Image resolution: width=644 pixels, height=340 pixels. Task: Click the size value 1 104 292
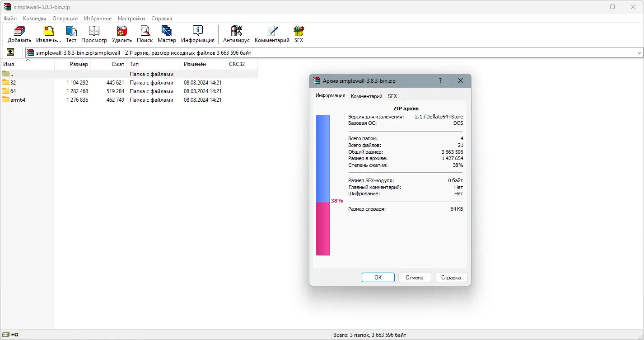coord(77,83)
